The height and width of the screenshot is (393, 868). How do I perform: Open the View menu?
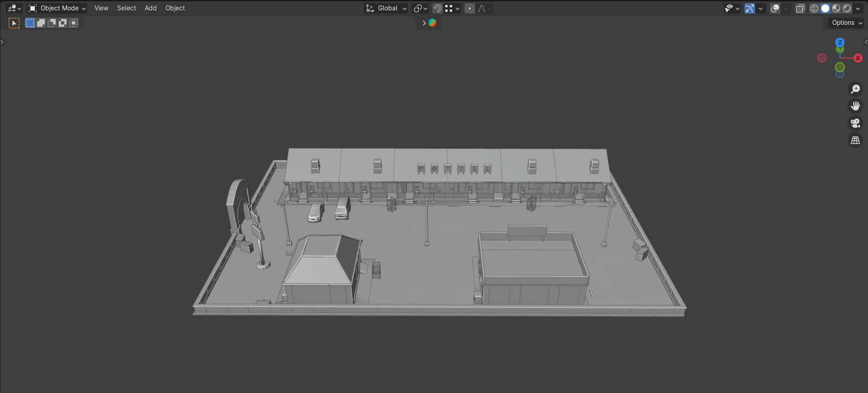click(x=101, y=8)
